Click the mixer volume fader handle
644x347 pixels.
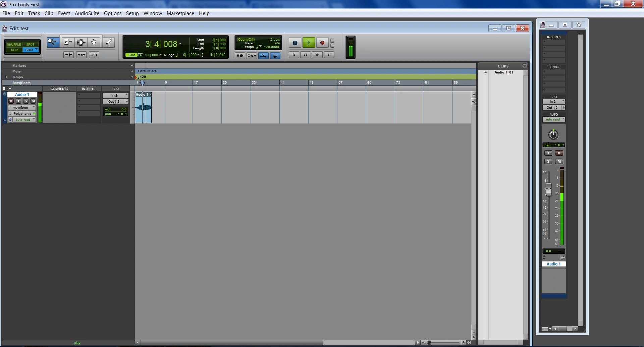pos(549,190)
